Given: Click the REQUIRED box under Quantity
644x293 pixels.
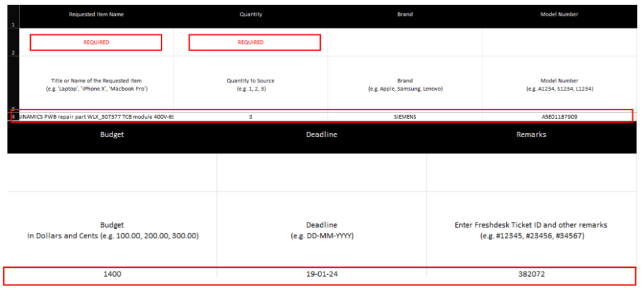Looking at the screenshot, I should pos(255,42).
